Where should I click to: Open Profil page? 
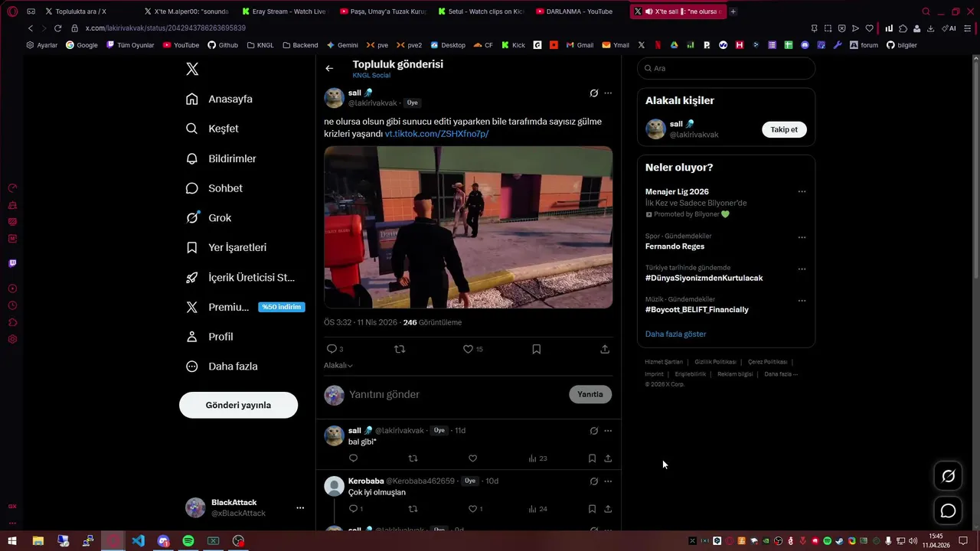click(x=209, y=337)
